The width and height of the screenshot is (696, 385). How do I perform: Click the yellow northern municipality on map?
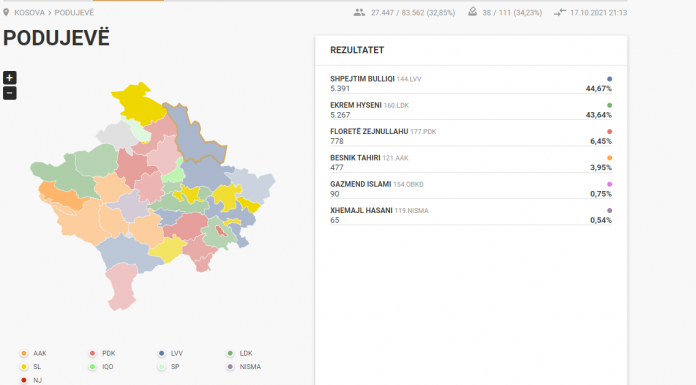tap(138, 104)
